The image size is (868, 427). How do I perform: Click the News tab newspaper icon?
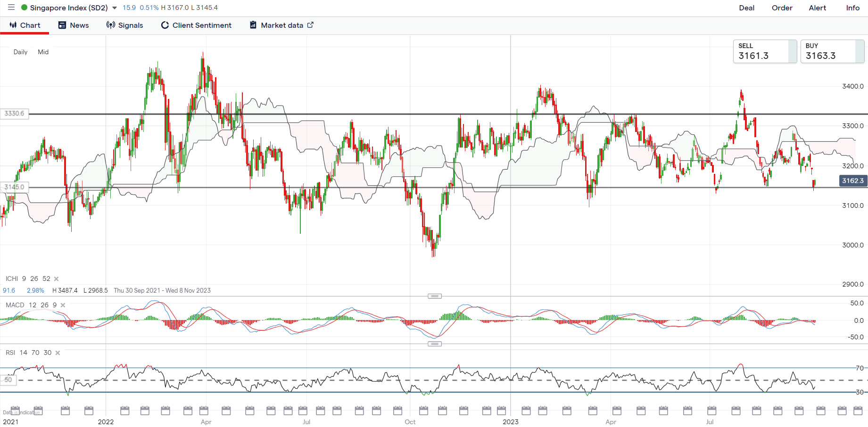click(x=62, y=25)
